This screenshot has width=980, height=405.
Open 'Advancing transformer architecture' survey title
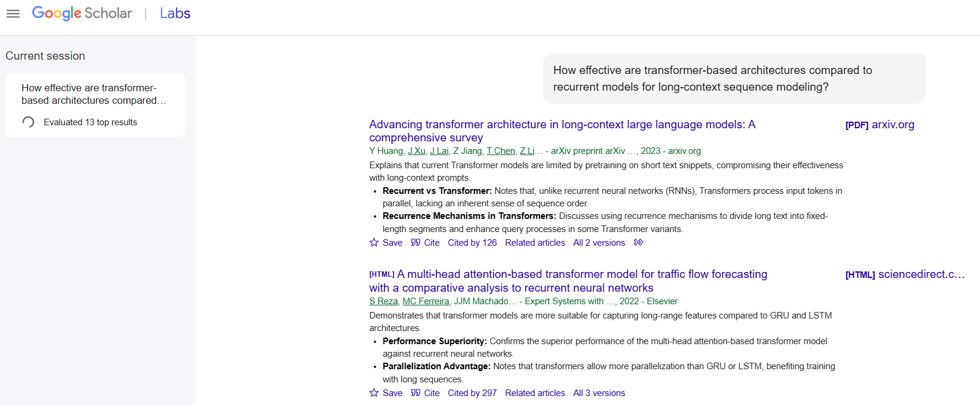(562, 131)
